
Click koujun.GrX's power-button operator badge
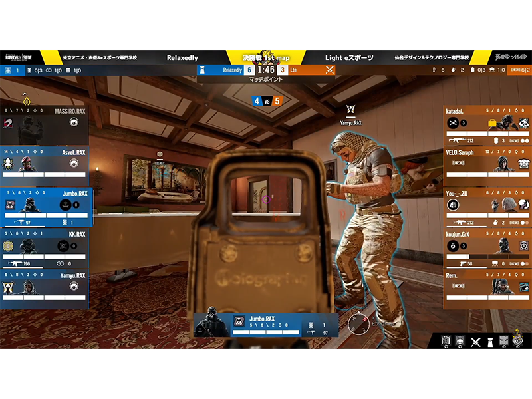pyautogui.click(x=524, y=245)
